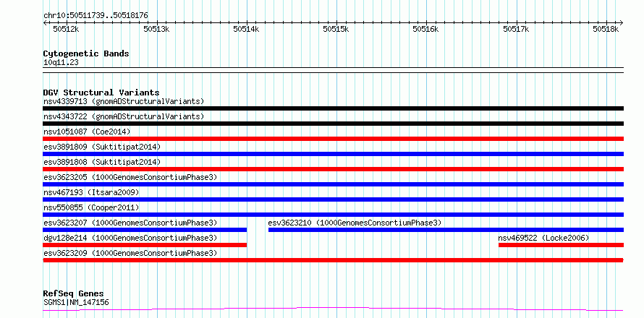Click the ruler's right arrowhead
644x318 pixels.
[622, 22]
